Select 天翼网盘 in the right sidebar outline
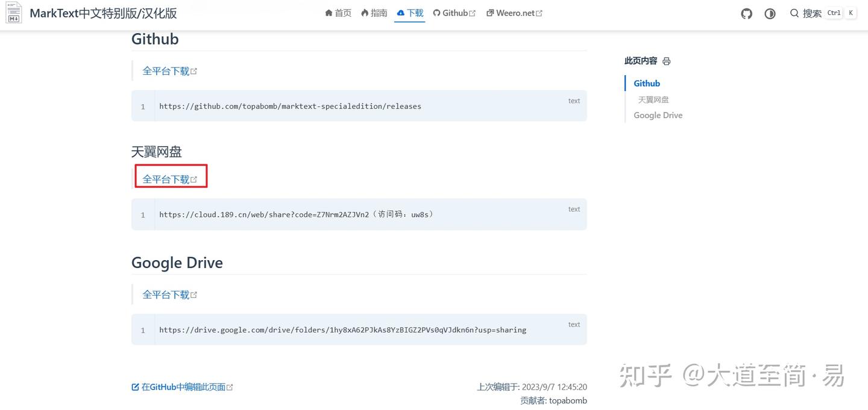Viewport: 868px width, 410px height. pyautogui.click(x=653, y=99)
